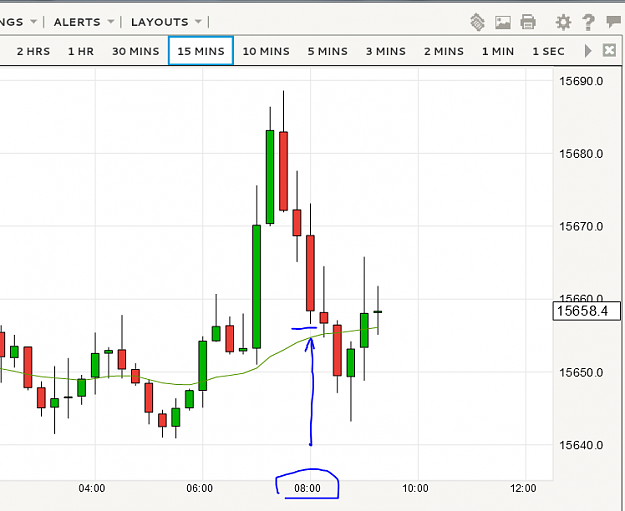Select the 1 SEC timeframe
The width and height of the screenshot is (625, 511).
click(x=548, y=51)
